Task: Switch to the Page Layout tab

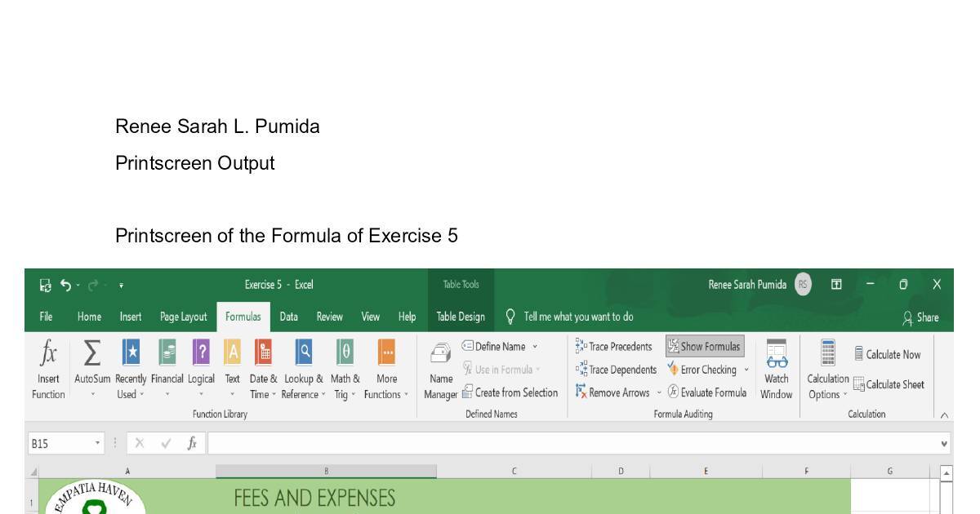Action: [x=183, y=317]
